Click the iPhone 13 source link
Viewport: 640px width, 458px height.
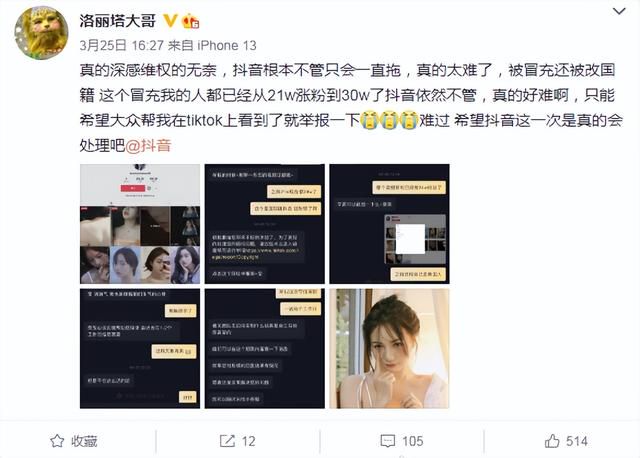pos(227,45)
